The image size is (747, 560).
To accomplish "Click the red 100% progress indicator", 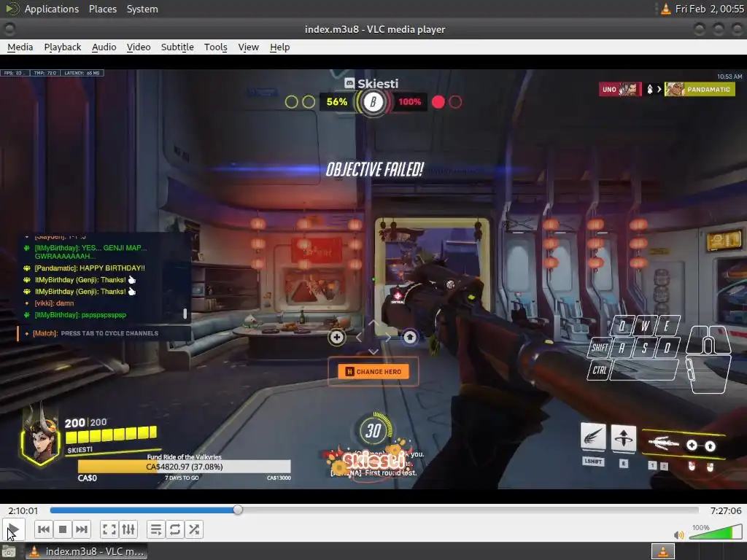I will click(x=410, y=102).
